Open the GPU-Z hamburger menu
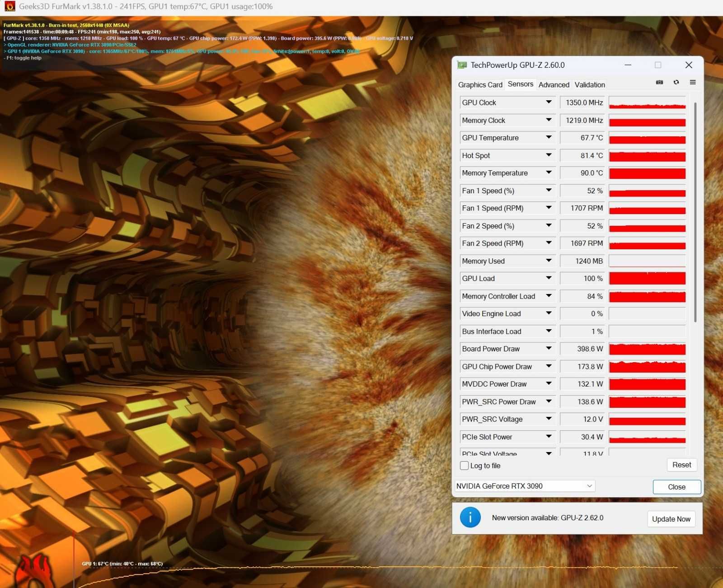 tap(693, 82)
